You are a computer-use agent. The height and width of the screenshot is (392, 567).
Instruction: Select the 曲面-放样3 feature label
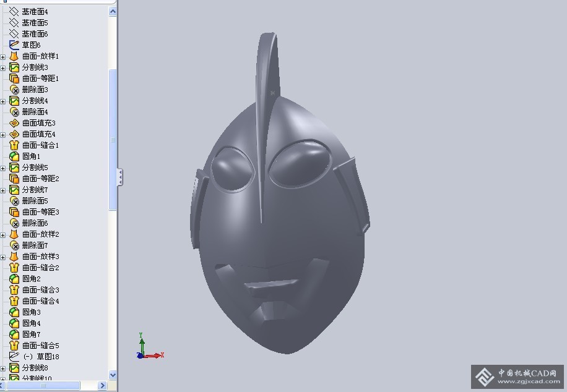pos(40,257)
